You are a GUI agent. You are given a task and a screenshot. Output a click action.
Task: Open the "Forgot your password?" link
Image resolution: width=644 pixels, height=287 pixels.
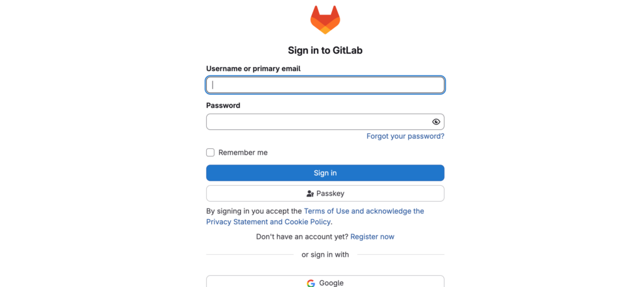(x=405, y=136)
